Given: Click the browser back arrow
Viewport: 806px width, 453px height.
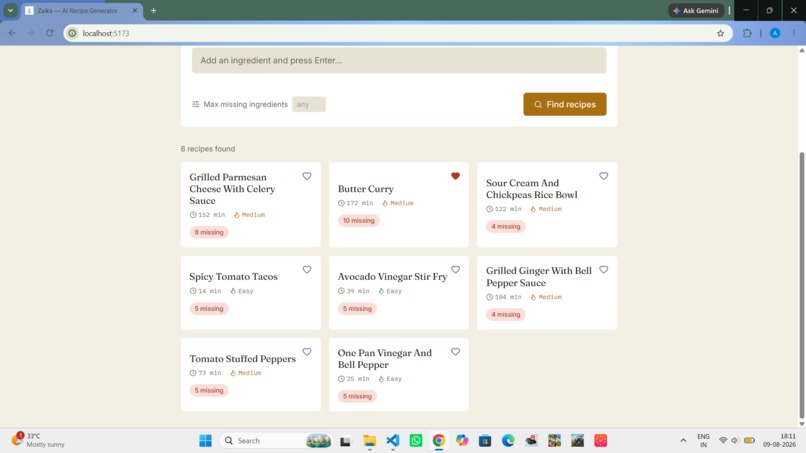Looking at the screenshot, I should tap(12, 33).
